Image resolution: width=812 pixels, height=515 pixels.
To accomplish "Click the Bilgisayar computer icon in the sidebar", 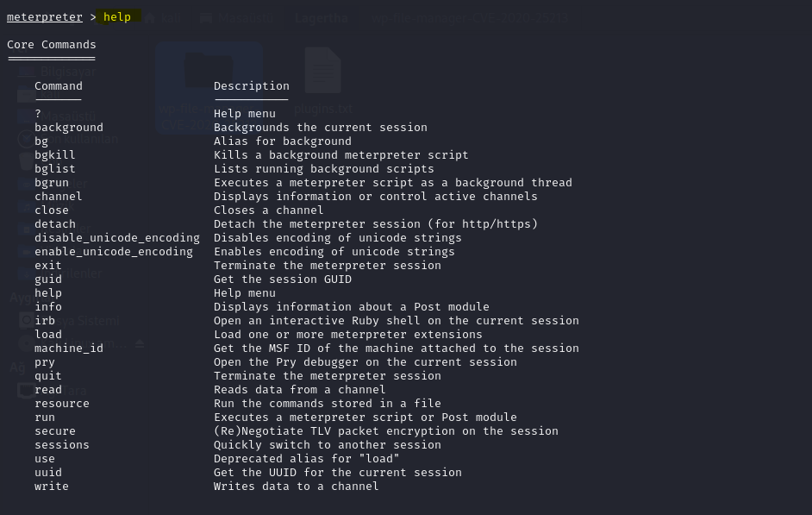I will tap(27, 71).
